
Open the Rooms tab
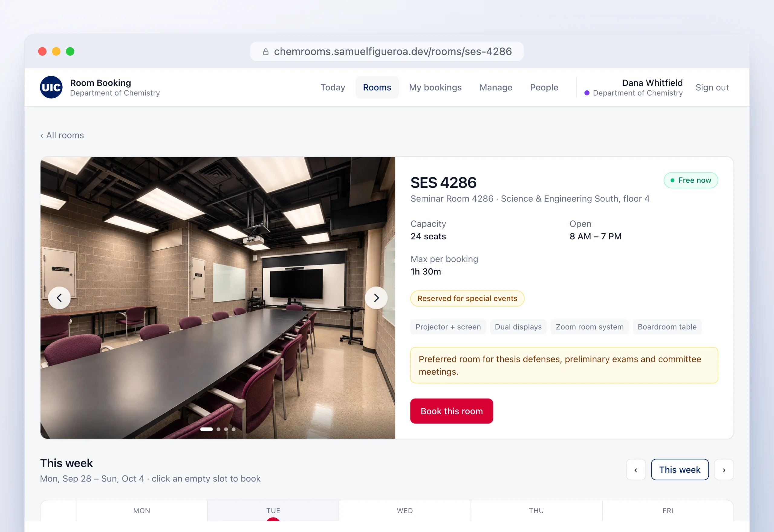click(x=377, y=87)
